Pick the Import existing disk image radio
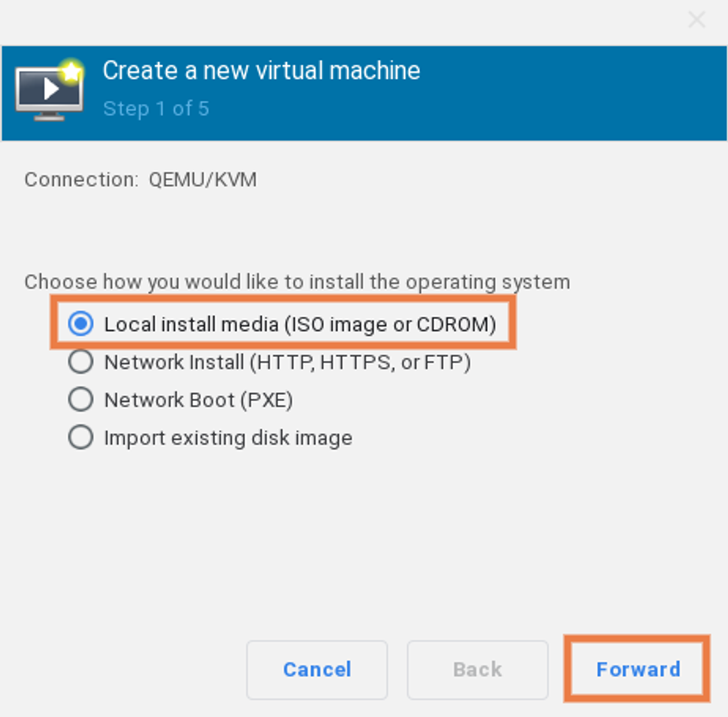Viewport: 728px width, 717px height. [81, 437]
